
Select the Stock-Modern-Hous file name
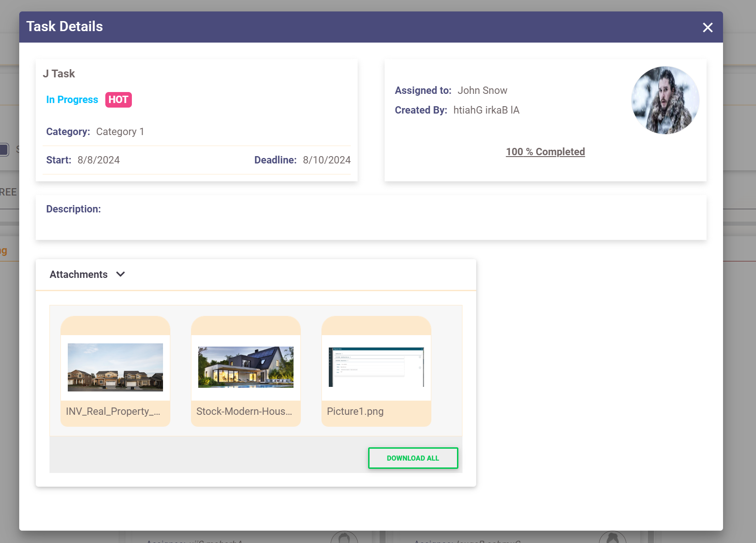click(x=244, y=412)
